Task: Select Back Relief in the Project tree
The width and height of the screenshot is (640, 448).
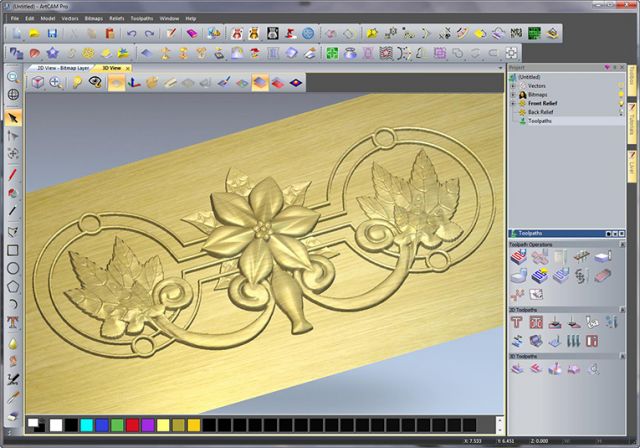Action: (540, 112)
